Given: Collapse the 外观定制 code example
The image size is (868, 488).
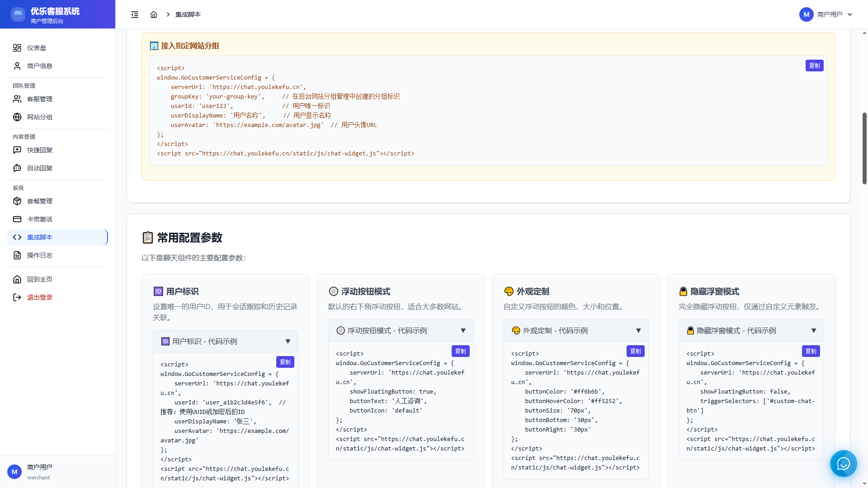Looking at the screenshot, I should [x=638, y=331].
